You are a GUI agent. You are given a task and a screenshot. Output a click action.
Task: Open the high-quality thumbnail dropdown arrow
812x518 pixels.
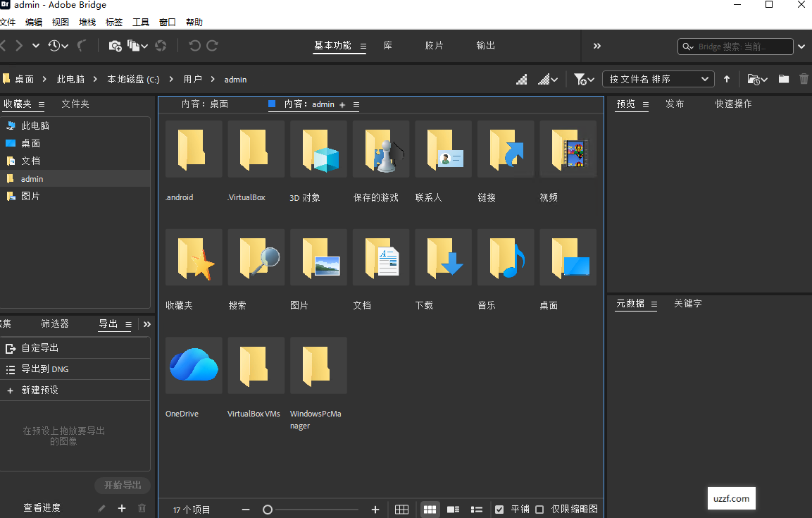pos(556,79)
